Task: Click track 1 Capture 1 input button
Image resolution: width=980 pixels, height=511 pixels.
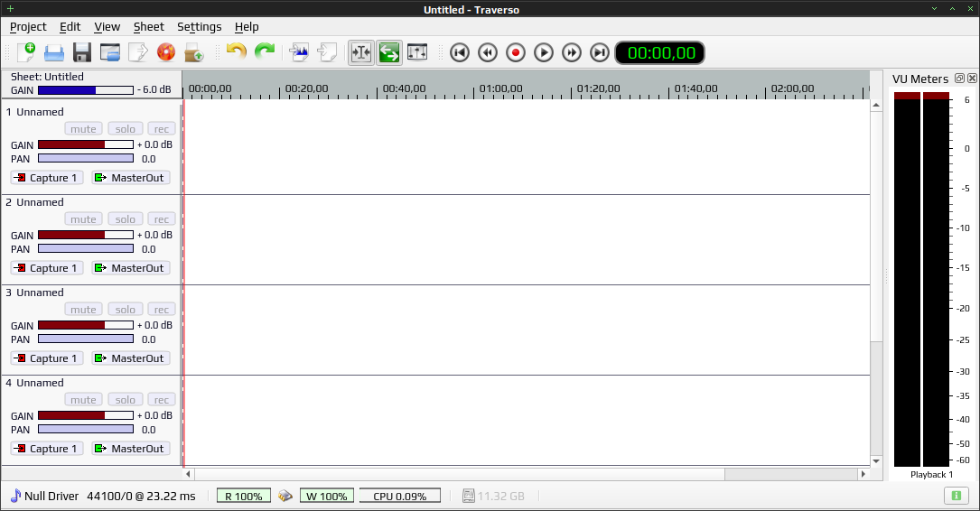Action: (x=47, y=178)
